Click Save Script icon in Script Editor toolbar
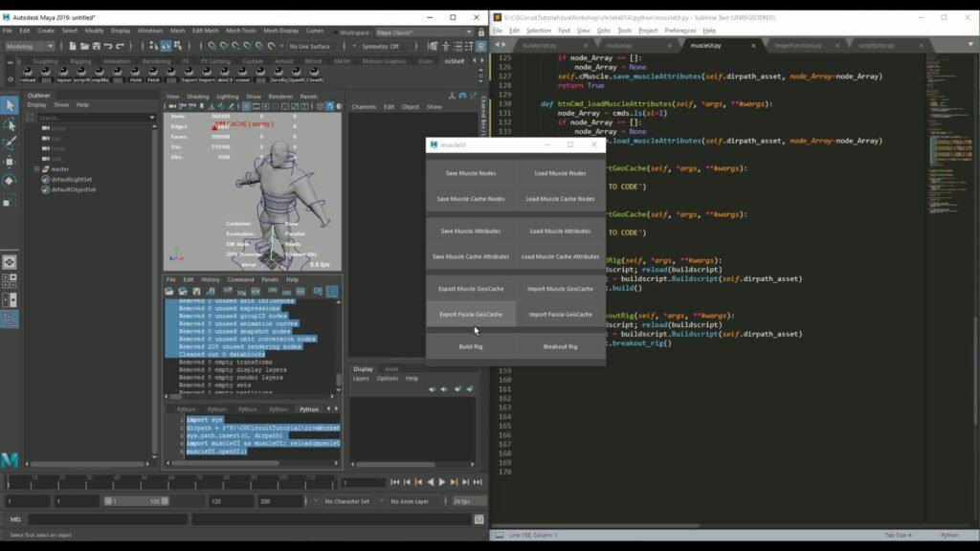 click(196, 291)
